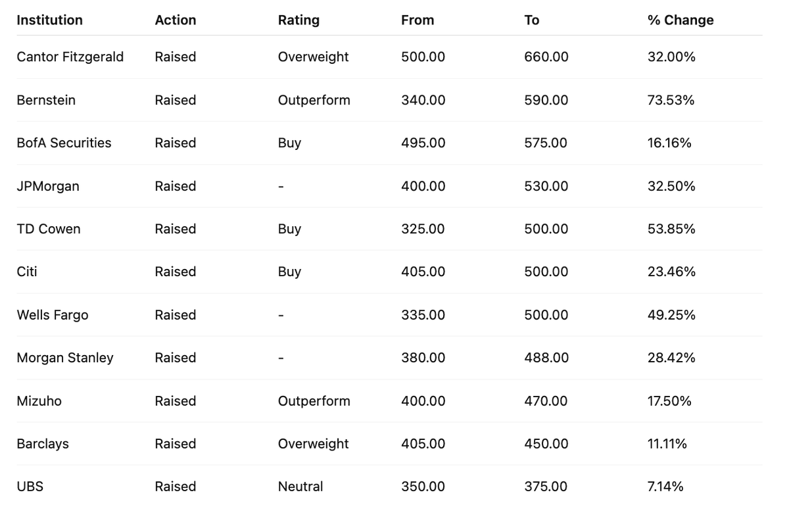Click the Action column header
The height and width of the screenshot is (532, 789).
coord(176,20)
